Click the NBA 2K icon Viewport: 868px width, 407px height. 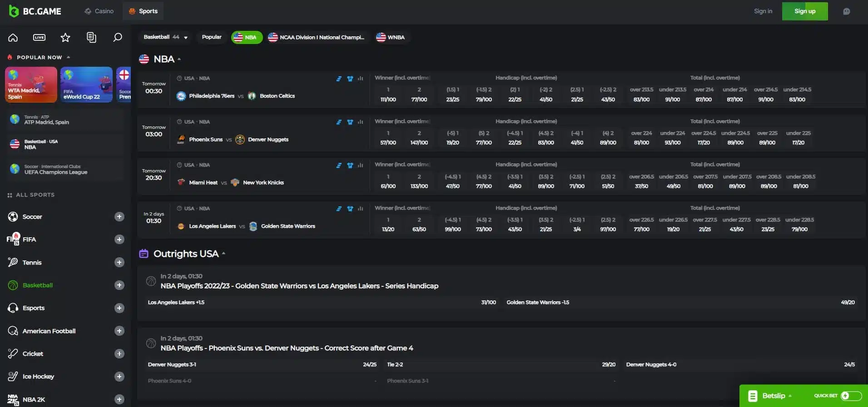pos(13,400)
